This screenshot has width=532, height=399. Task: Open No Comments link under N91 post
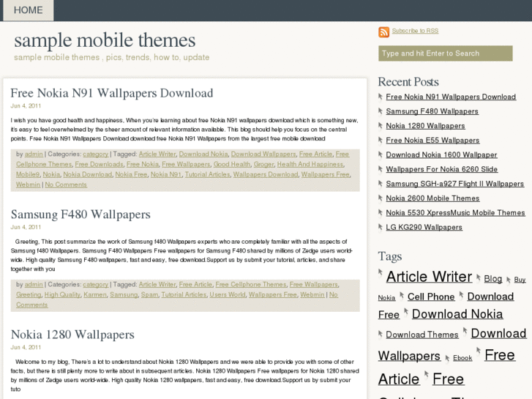click(x=66, y=184)
